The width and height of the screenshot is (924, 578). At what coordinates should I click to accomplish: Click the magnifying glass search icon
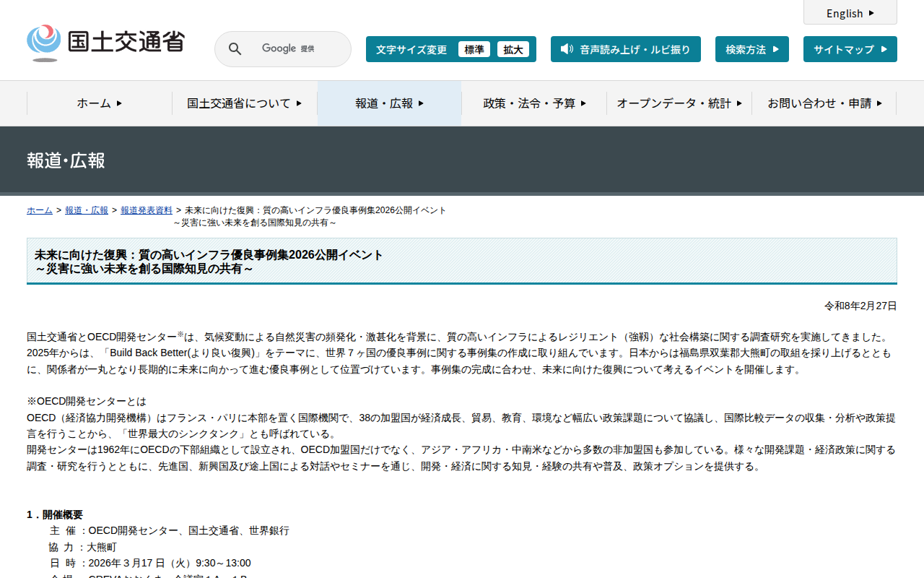[235, 49]
